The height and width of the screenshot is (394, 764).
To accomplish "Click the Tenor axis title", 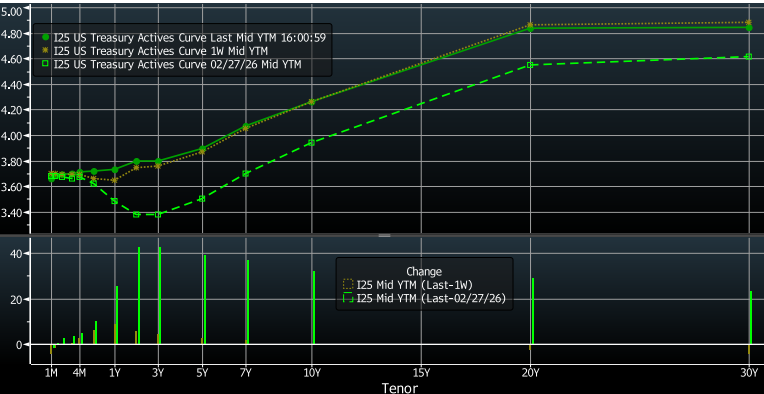I will pyautogui.click(x=400, y=388).
